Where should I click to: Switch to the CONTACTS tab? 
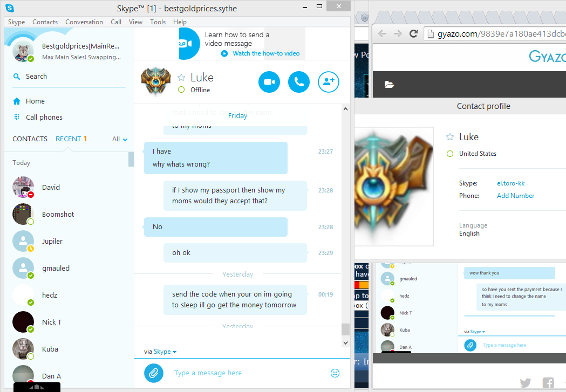pyautogui.click(x=30, y=139)
